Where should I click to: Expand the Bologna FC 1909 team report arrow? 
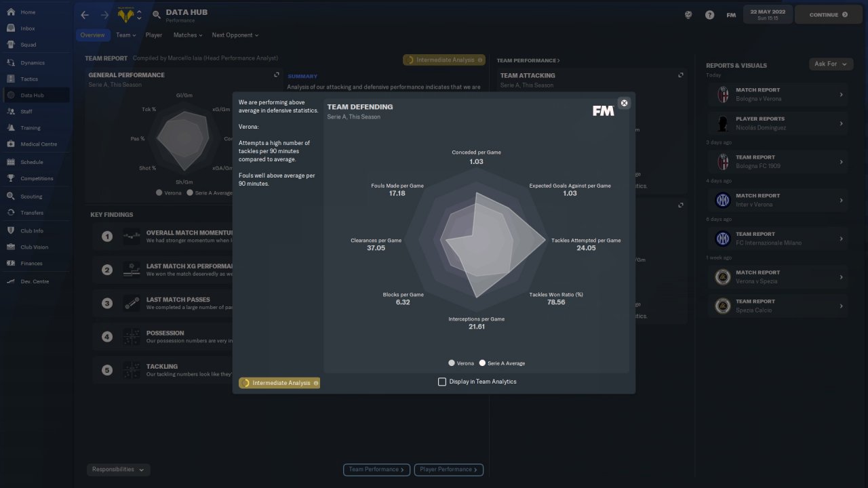click(x=841, y=162)
